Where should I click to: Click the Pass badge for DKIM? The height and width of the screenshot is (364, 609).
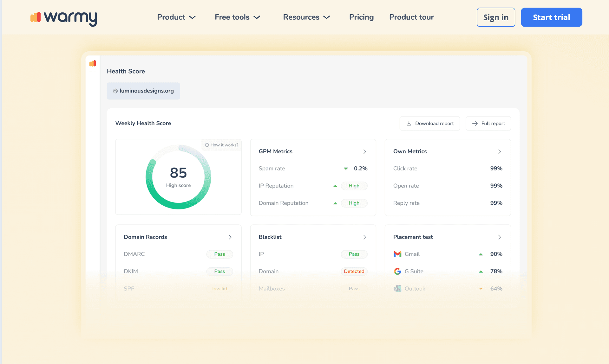pyautogui.click(x=219, y=271)
